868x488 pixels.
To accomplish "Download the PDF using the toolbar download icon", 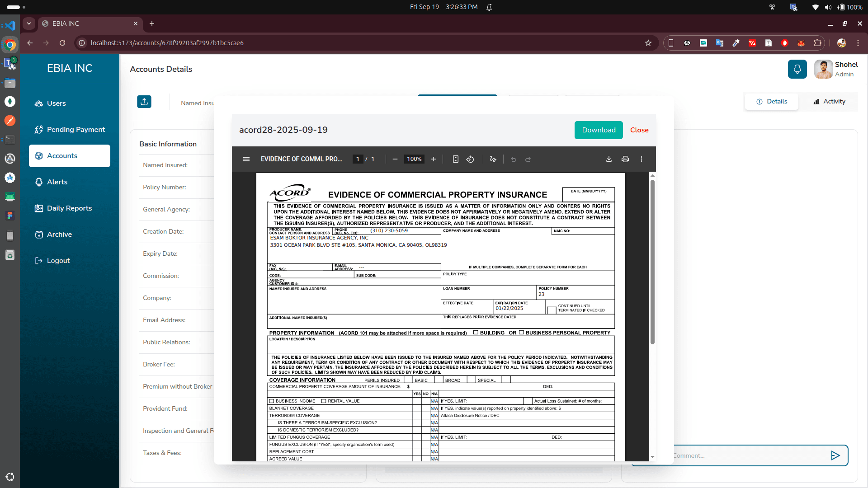I will [609, 159].
